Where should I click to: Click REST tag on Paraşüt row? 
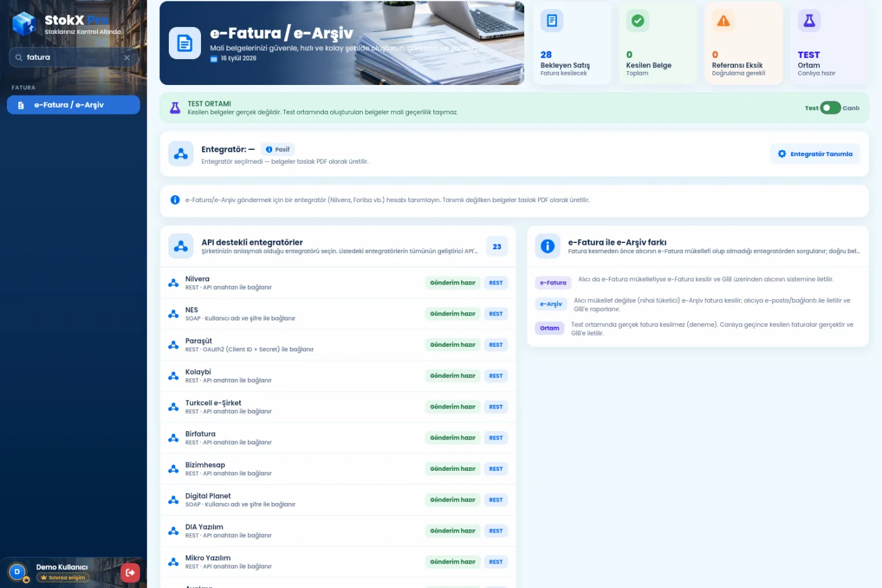tap(496, 345)
